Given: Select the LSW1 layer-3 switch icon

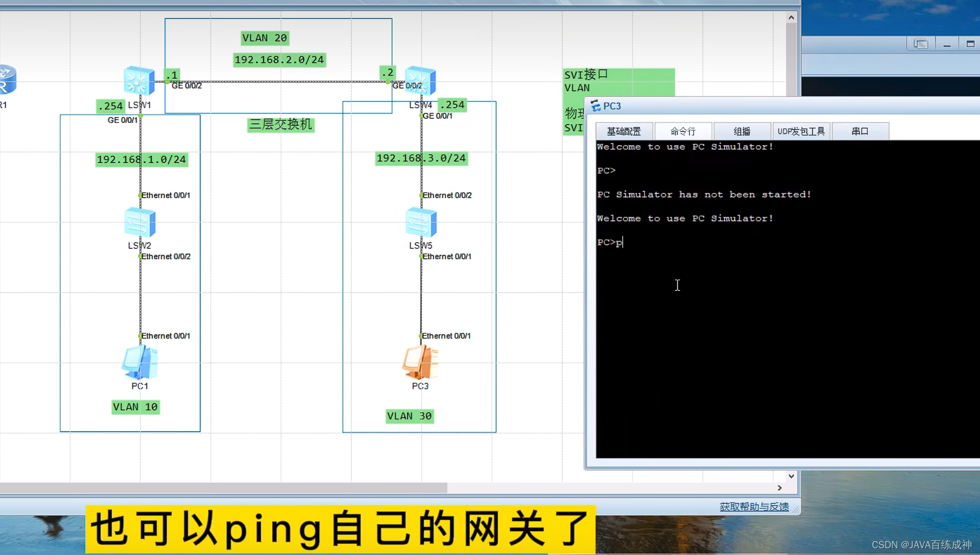Looking at the screenshot, I should [x=139, y=80].
